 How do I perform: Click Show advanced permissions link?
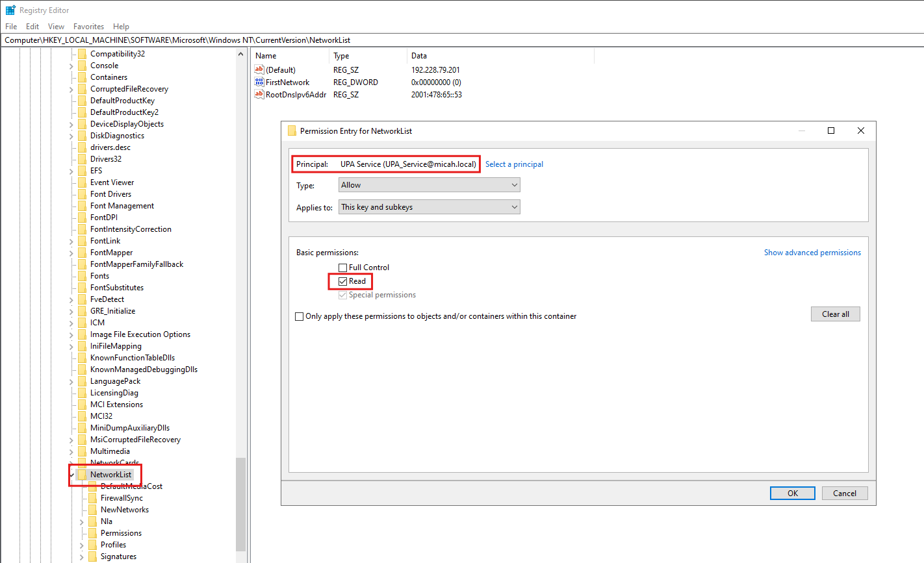(812, 253)
